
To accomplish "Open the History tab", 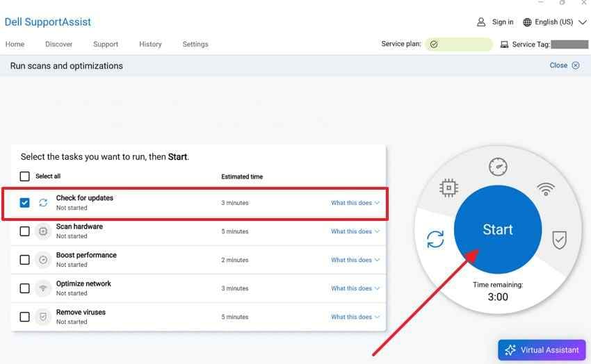I will click(150, 44).
